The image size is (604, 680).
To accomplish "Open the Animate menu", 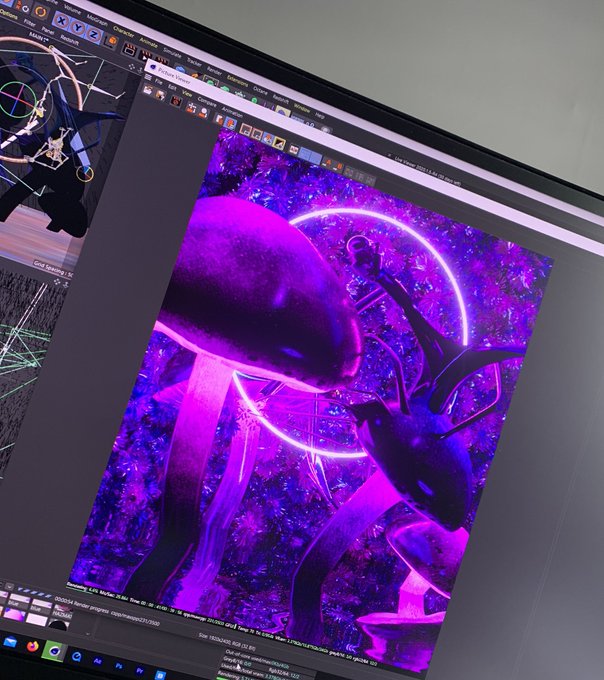I will point(149,42).
